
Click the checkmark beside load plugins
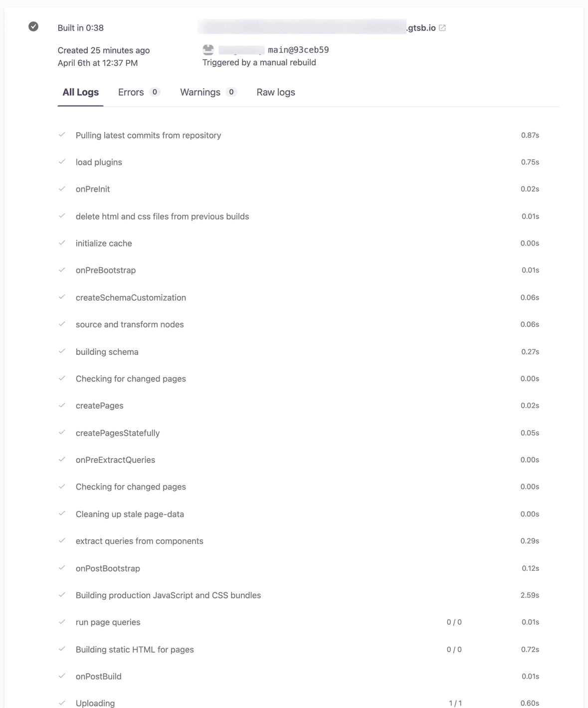coord(62,162)
